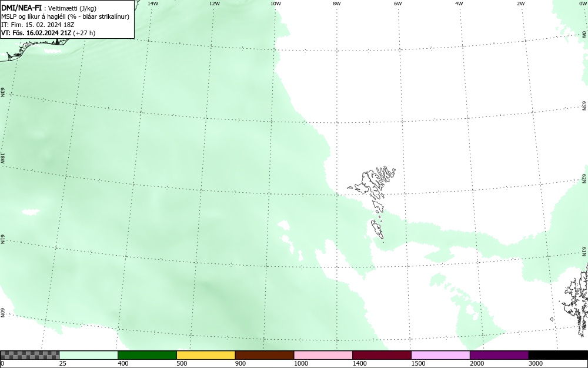Click the checkered 0–25 legend swatch
588x368 pixels.
(x=29, y=355)
